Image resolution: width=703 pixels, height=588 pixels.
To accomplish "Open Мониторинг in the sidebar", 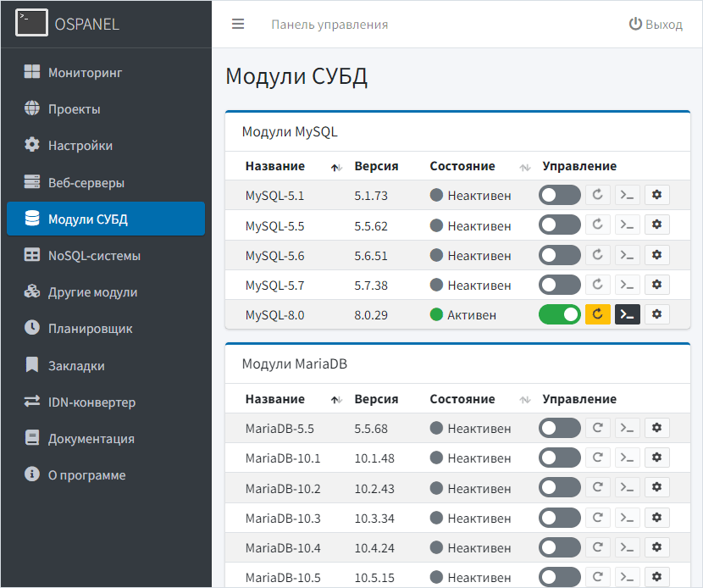I will point(106,72).
